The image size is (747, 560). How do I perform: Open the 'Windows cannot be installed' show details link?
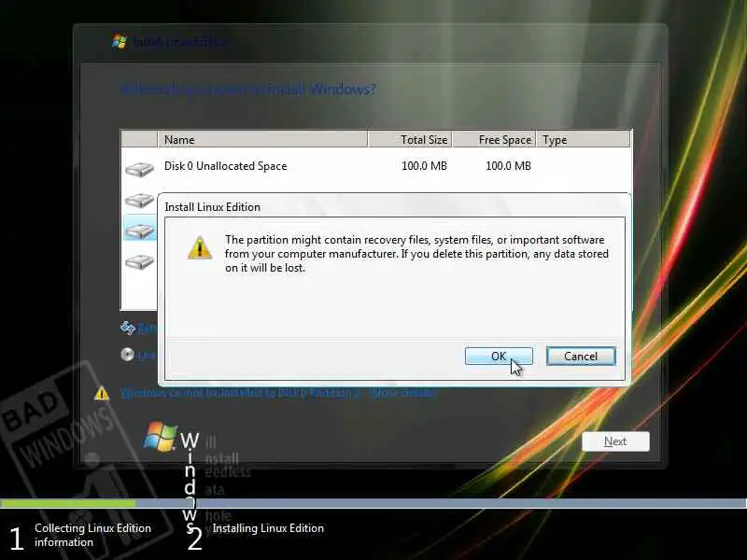pos(402,393)
